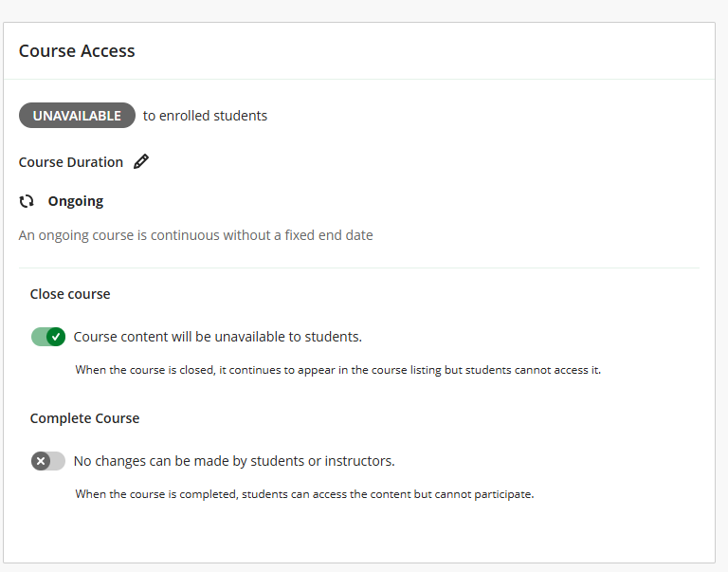The height and width of the screenshot is (572, 728).
Task: Enable the Complete Course toggle
Action: [x=47, y=461]
